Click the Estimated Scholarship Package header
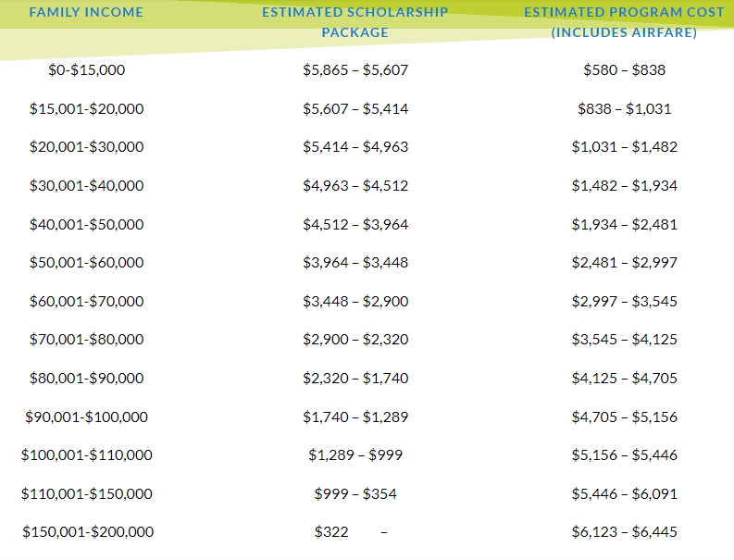 tap(355, 22)
